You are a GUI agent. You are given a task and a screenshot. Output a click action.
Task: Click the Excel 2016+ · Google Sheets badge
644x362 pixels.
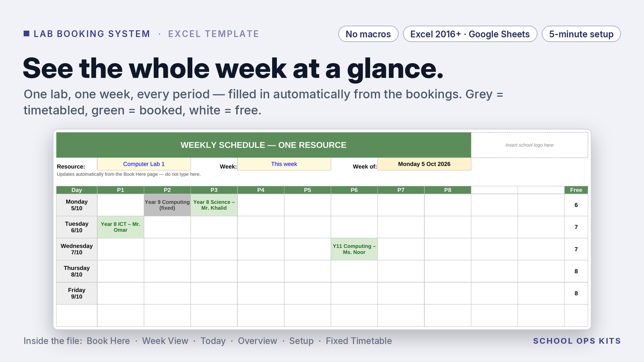pyautogui.click(x=470, y=34)
